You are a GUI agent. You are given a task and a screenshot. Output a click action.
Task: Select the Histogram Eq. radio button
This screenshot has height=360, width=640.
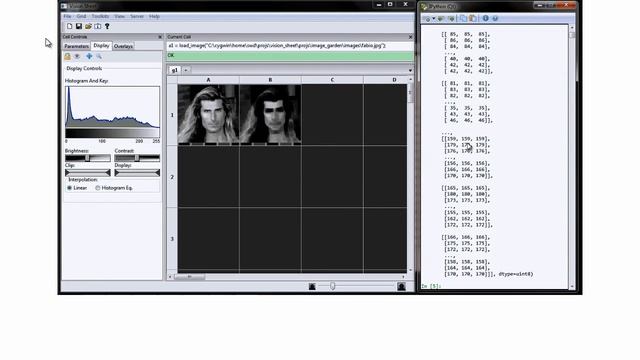98,188
